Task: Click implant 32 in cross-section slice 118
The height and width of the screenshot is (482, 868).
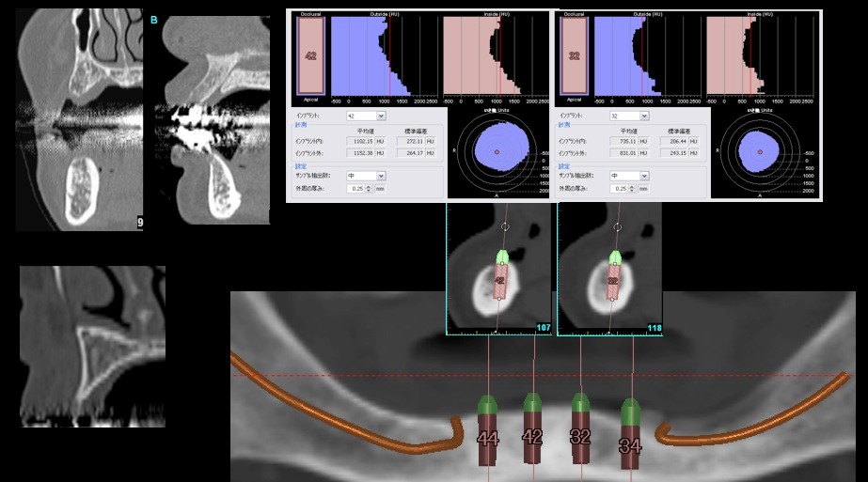Action: tap(612, 281)
